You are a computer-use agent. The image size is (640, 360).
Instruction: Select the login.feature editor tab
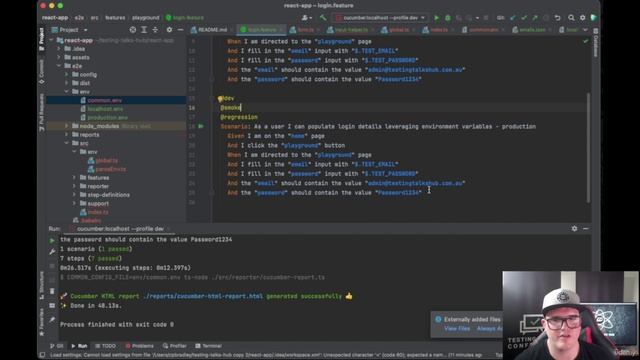(x=262, y=30)
